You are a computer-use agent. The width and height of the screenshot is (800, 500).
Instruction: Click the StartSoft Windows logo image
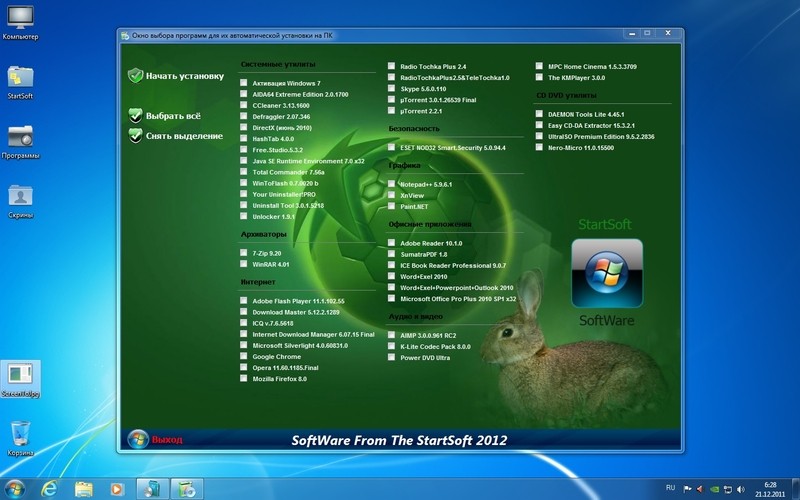[x=607, y=273]
